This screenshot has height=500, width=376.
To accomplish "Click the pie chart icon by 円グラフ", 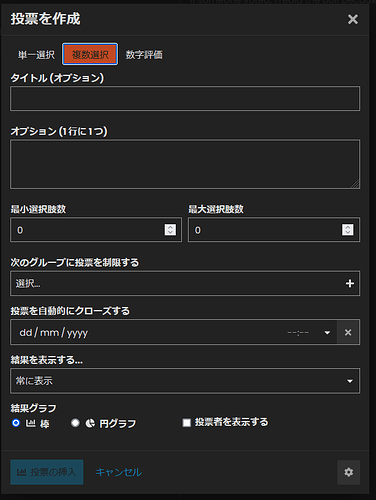I will 90,423.
